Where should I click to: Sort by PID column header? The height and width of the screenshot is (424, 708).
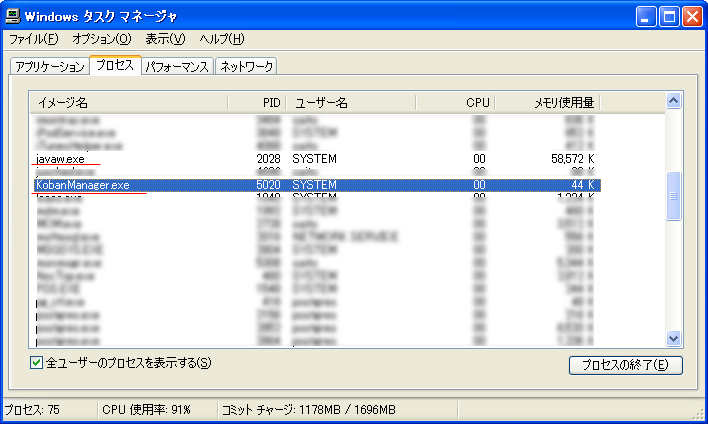point(257,103)
